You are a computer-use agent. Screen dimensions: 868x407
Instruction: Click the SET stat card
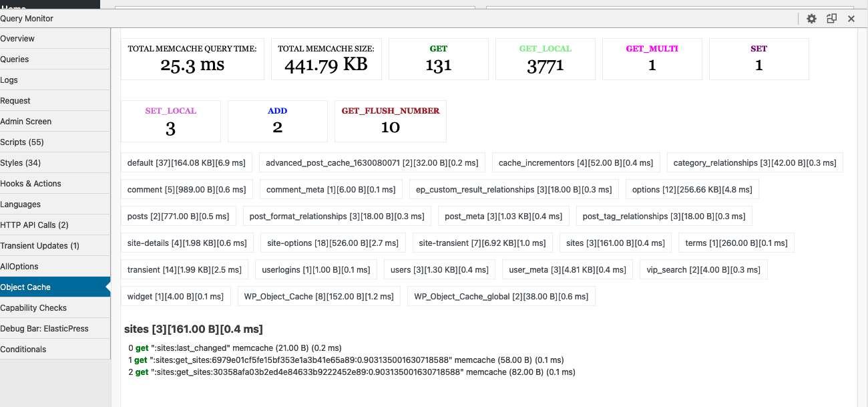click(759, 59)
